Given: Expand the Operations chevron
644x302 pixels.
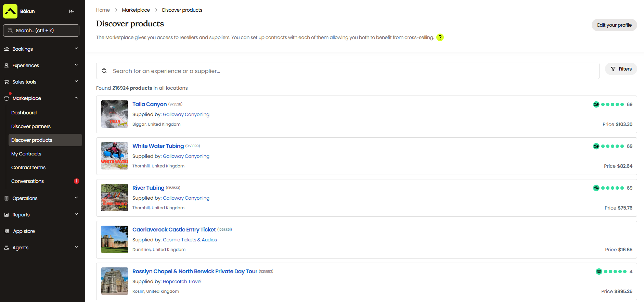Looking at the screenshot, I should click(76, 198).
